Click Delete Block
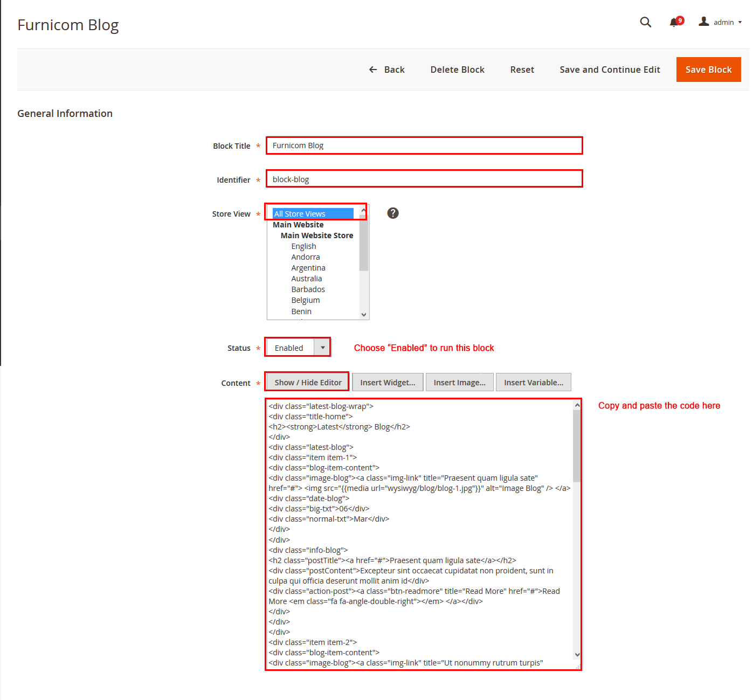The height and width of the screenshot is (700, 753). (457, 70)
